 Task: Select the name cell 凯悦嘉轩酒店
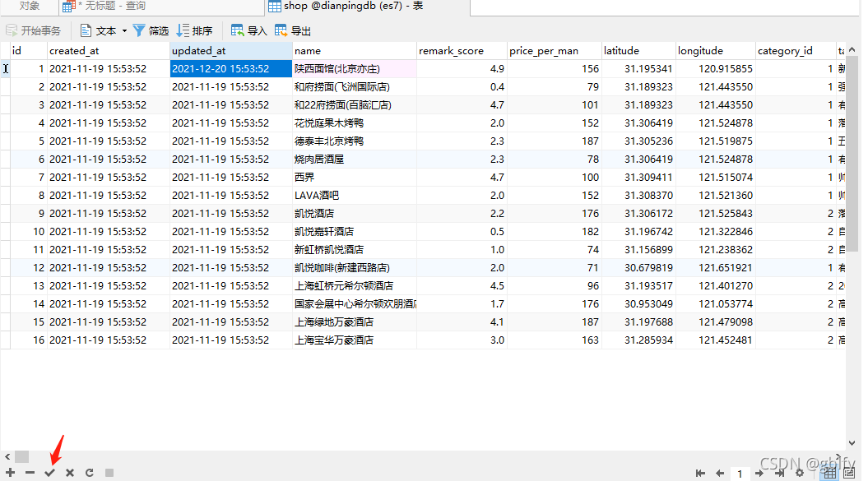click(x=355, y=231)
